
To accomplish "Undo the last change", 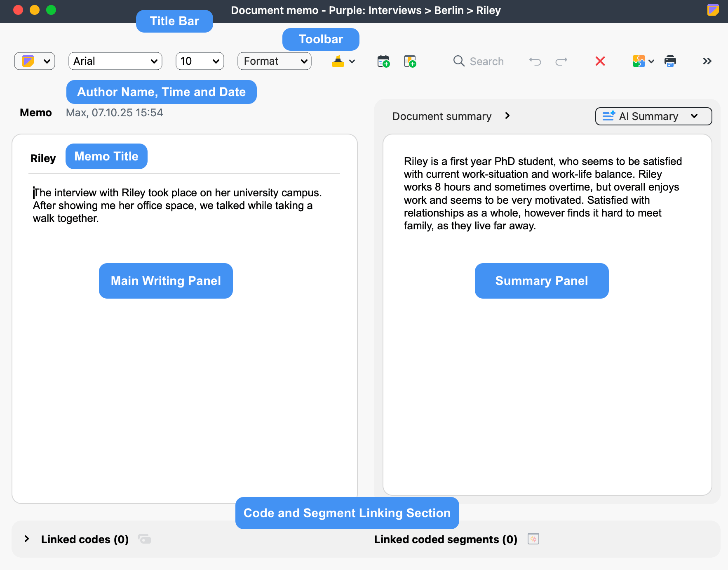I will tap(535, 61).
